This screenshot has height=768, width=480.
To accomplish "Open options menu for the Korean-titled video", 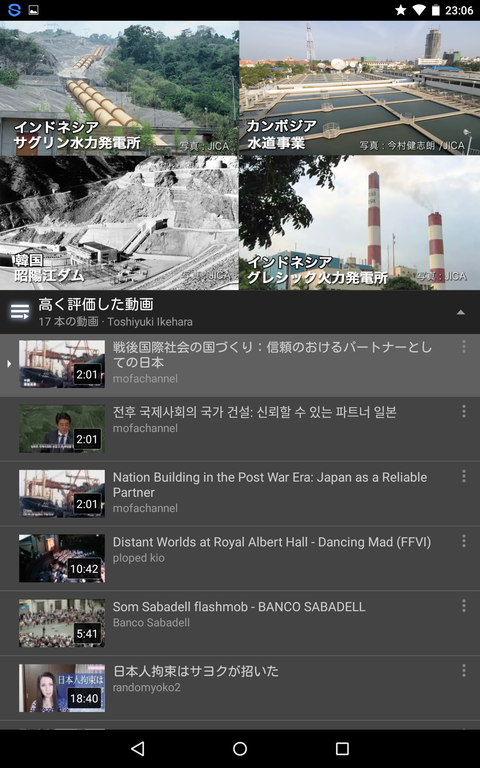I will pyautogui.click(x=463, y=411).
